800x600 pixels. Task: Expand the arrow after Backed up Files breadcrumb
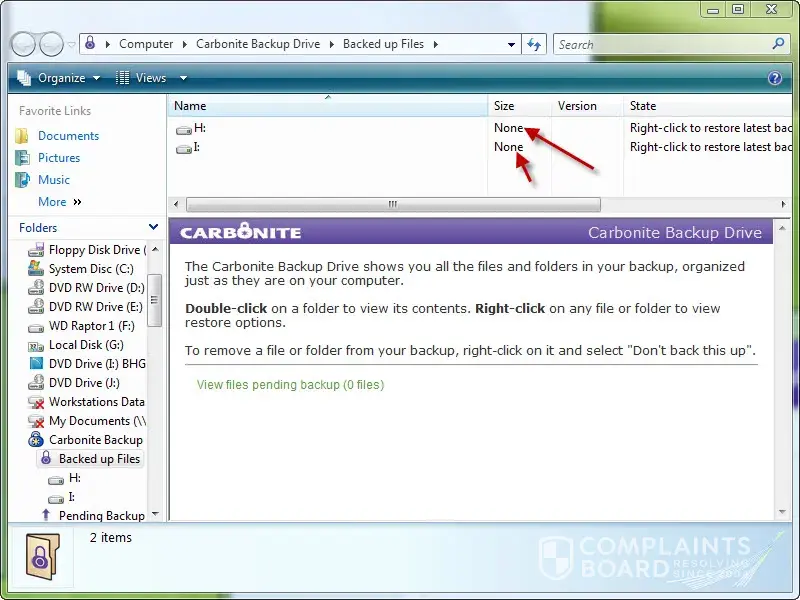coord(436,44)
